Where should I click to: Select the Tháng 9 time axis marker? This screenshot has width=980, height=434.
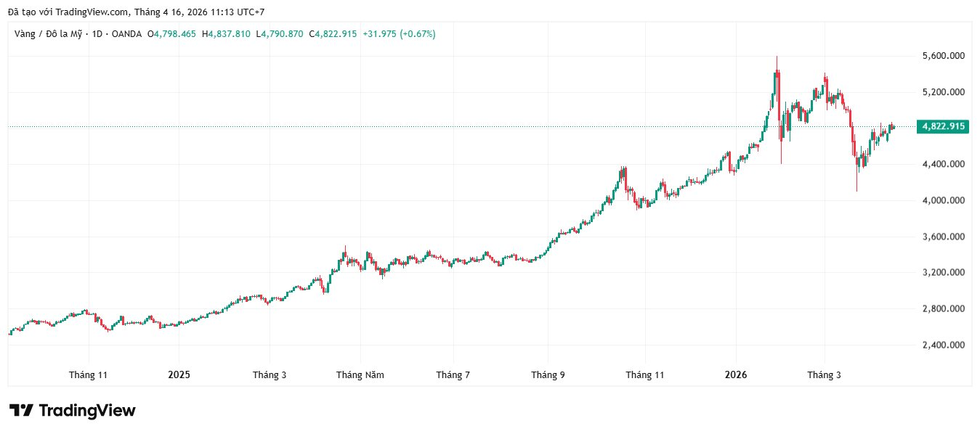pos(548,375)
